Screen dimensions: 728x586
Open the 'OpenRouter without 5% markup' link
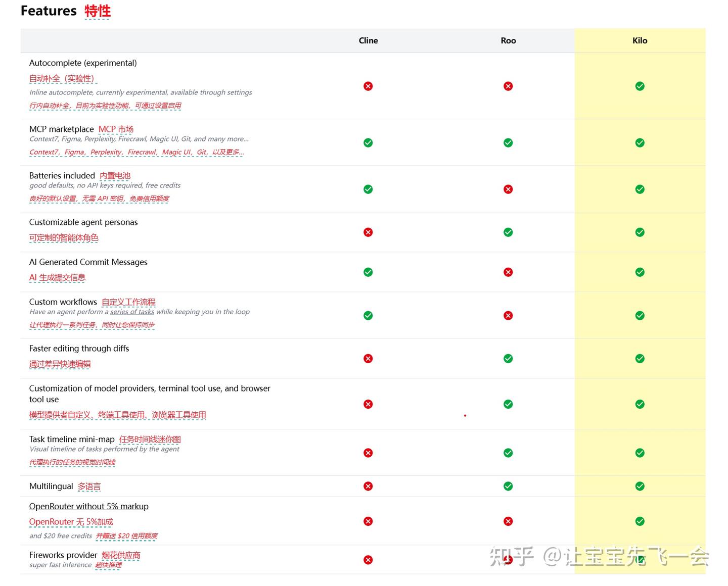pos(89,506)
